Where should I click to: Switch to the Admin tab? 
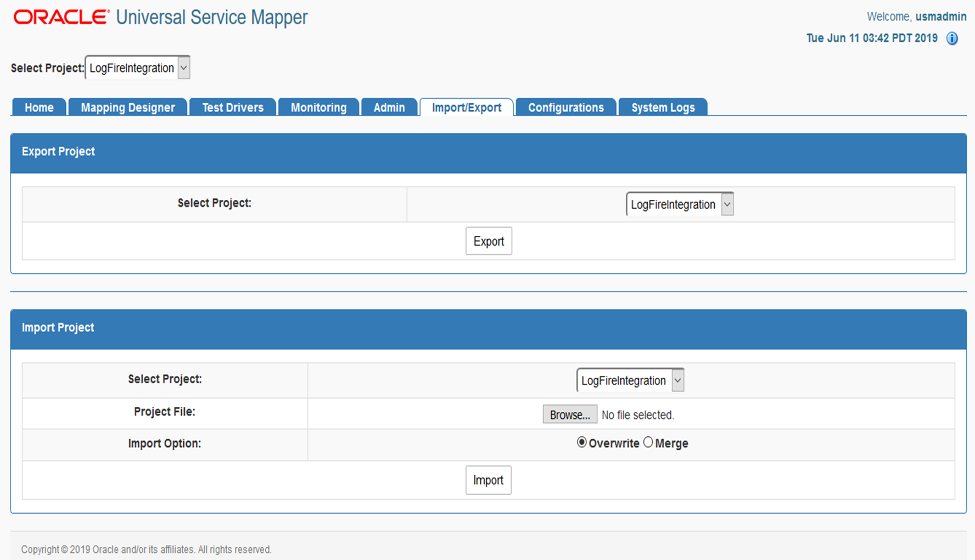389,108
